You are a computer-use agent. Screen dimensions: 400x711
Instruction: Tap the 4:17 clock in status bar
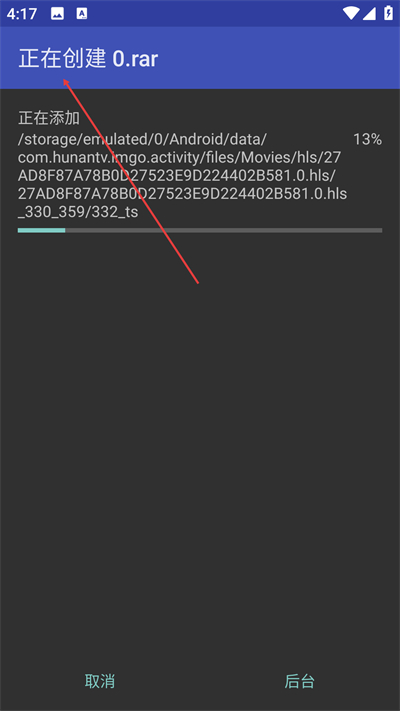pyautogui.click(x=22, y=14)
